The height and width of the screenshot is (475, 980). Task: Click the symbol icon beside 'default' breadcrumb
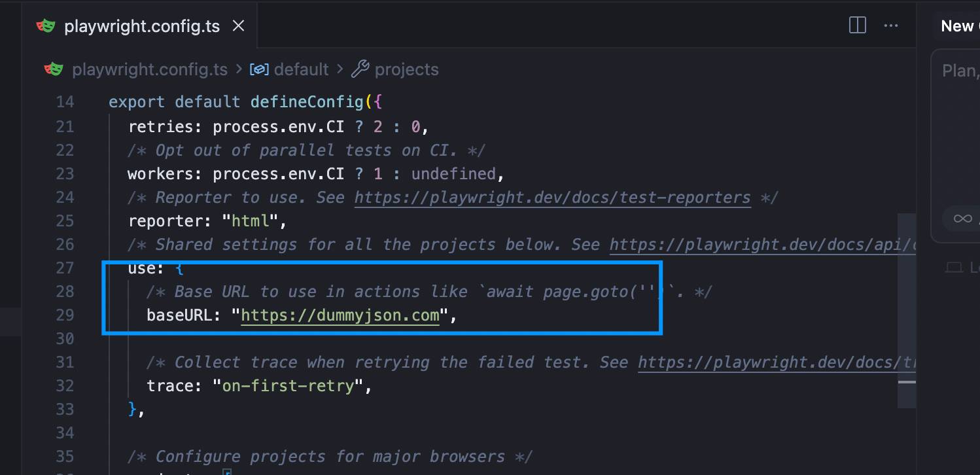coord(260,69)
